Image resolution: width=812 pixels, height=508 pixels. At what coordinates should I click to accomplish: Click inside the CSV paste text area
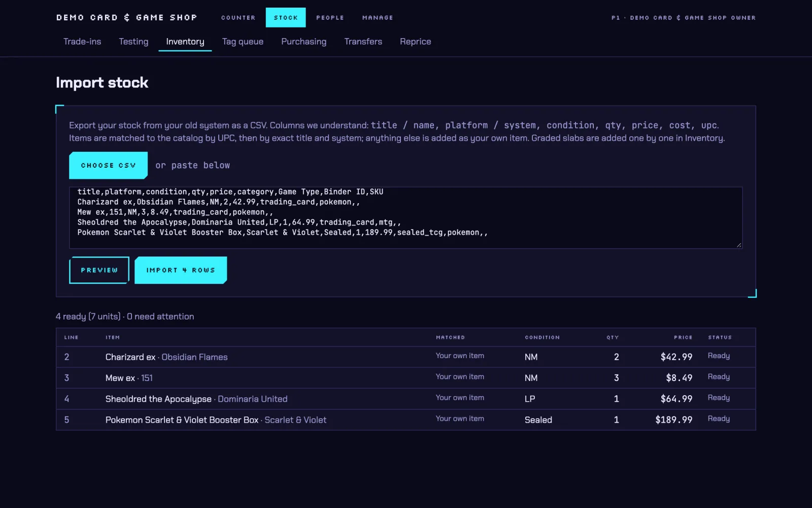coord(406,217)
